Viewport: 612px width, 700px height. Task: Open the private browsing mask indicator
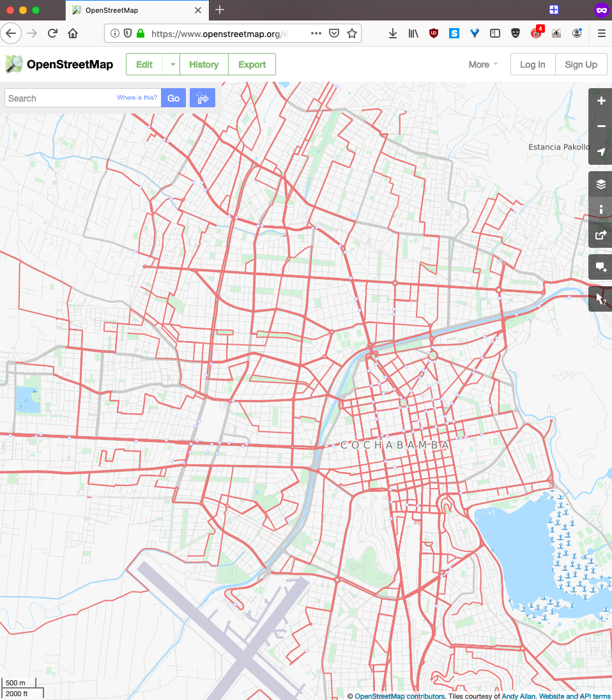(601, 10)
